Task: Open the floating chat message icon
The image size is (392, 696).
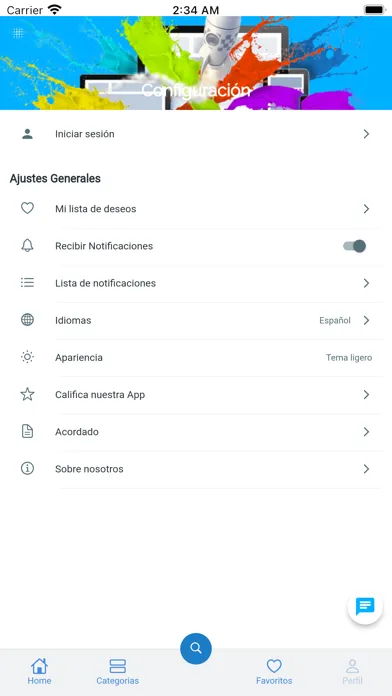Action: coord(365,606)
